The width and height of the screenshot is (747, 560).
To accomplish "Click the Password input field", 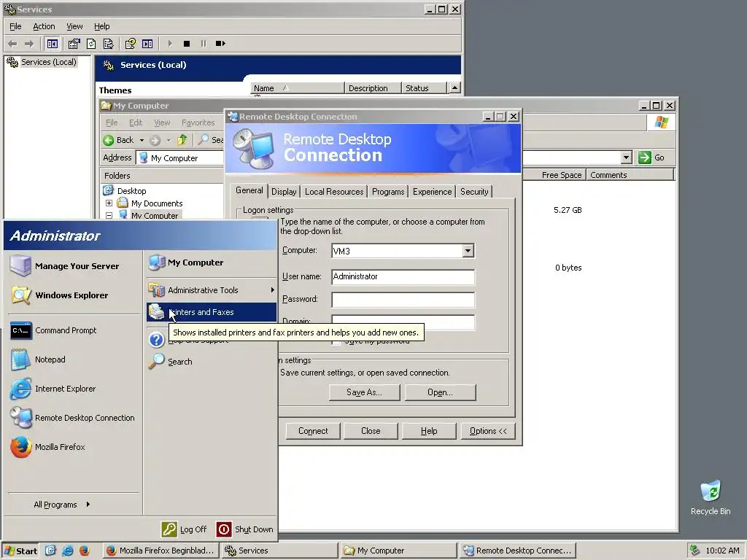I will click(403, 300).
